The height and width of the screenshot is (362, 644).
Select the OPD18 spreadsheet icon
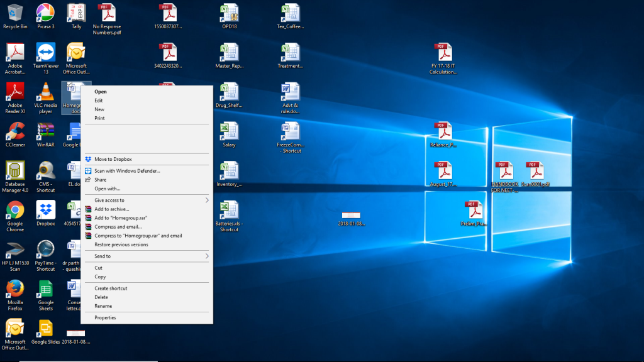[229, 16]
